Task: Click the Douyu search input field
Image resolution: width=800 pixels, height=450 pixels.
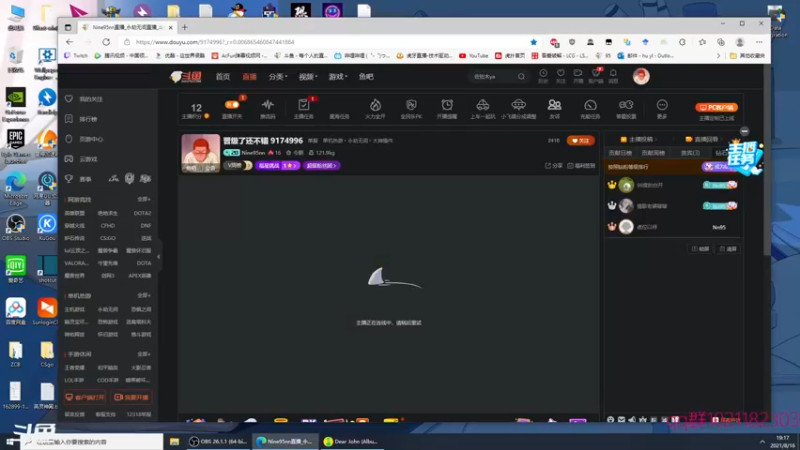Action: tap(494, 77)
